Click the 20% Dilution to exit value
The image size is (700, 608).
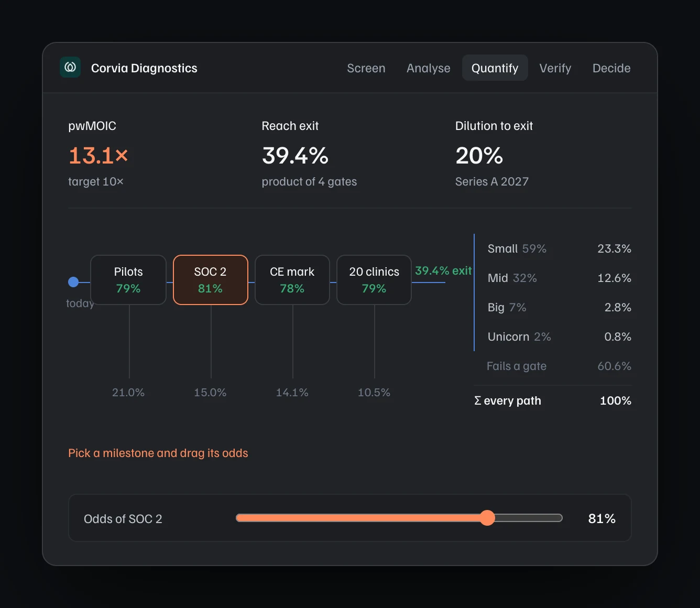479,156
